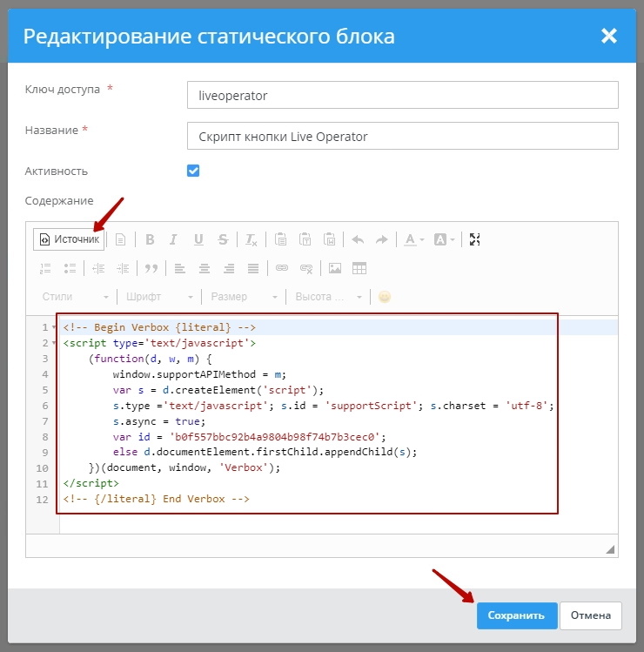Click the Remove Format icon

252,239
